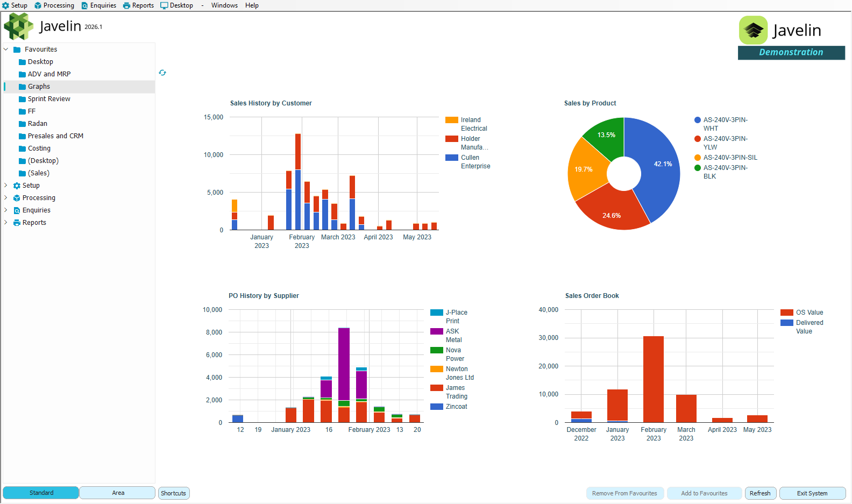Click the Ireland Electrical orange legend swatch
Image resolution: width=852 pixels, height=504 pixels.
(x=452, y=120)
